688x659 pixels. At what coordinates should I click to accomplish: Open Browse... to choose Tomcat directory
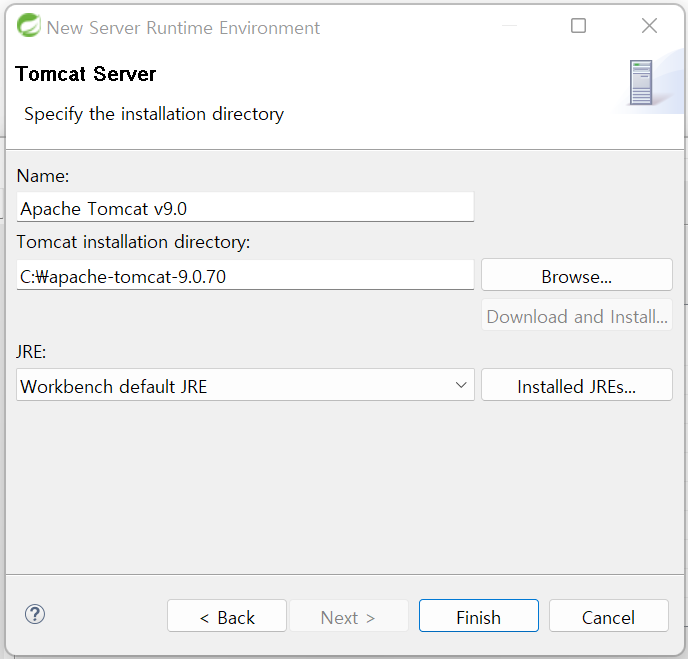click(x=577, y=275)
